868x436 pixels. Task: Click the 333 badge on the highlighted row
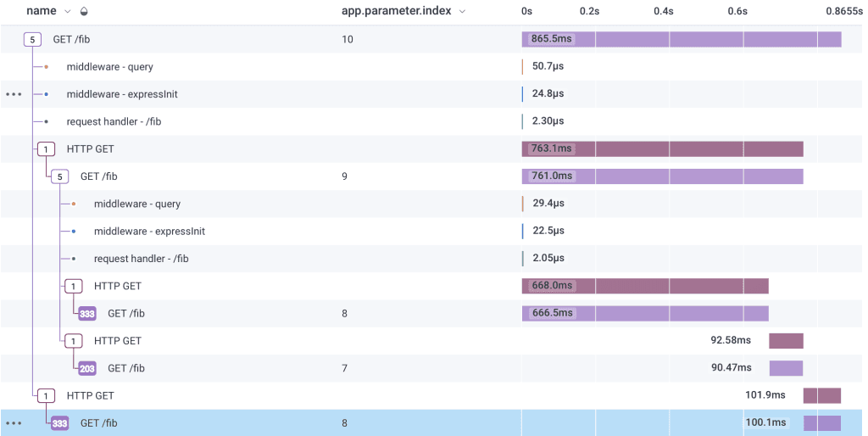pos(59,423)
